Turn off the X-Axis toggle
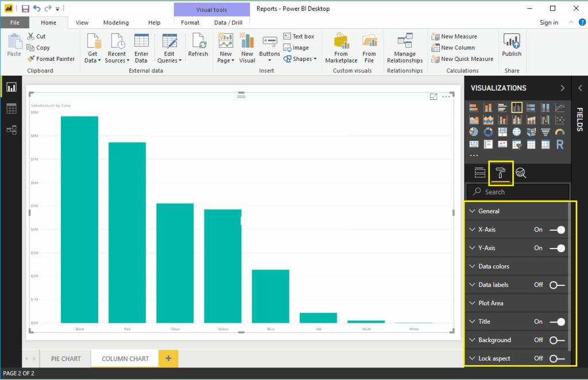588x380 pixels. pos(557,230)
